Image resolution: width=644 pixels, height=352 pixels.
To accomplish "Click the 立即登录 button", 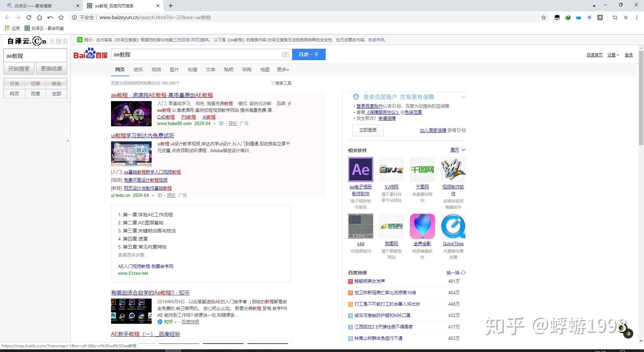I will pyautogui.click(x=368, y=130).
